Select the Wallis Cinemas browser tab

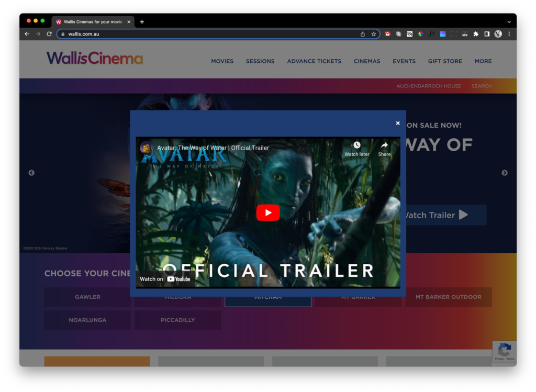click(93, 21)
